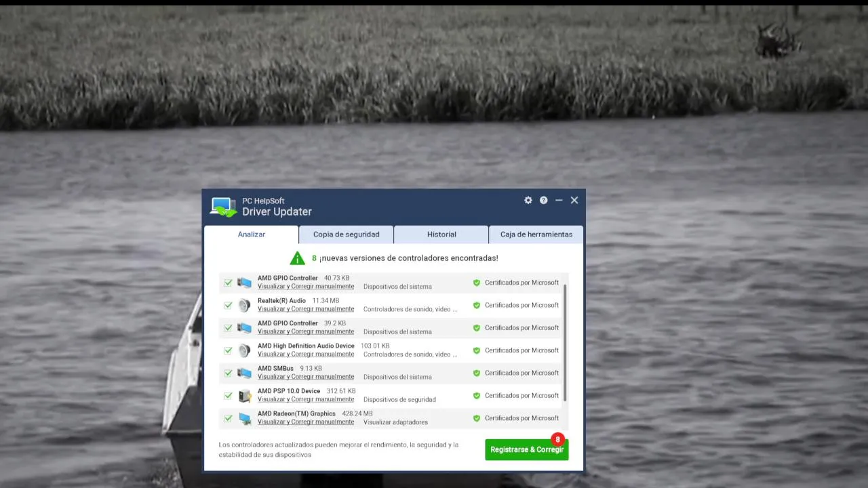
Task: Click AMD High Definition Audio Device speaker icon
Action: point(244,350)
